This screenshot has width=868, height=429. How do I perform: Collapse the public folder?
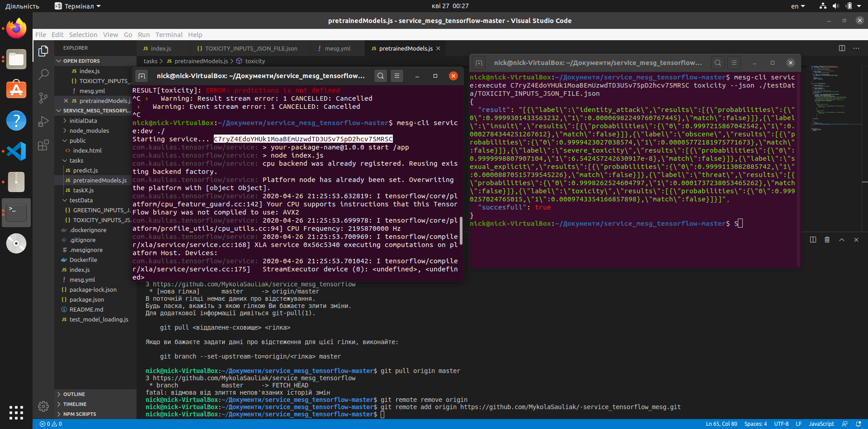tap(95, 140)
